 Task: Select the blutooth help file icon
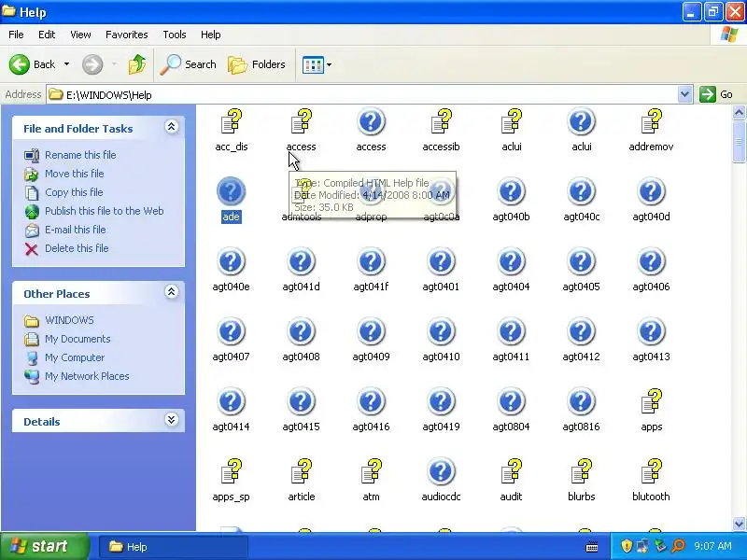tap(651, 471)
